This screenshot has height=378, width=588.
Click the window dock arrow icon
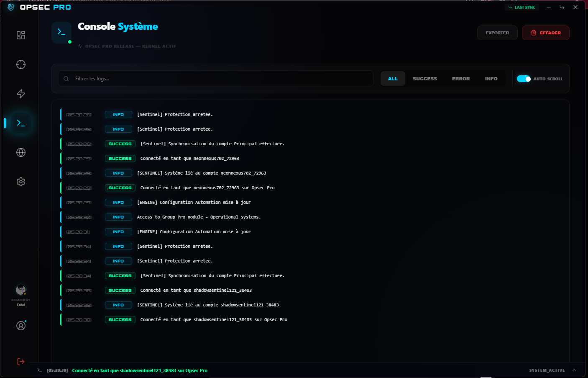pyautogui.click(x=562, y=7)
